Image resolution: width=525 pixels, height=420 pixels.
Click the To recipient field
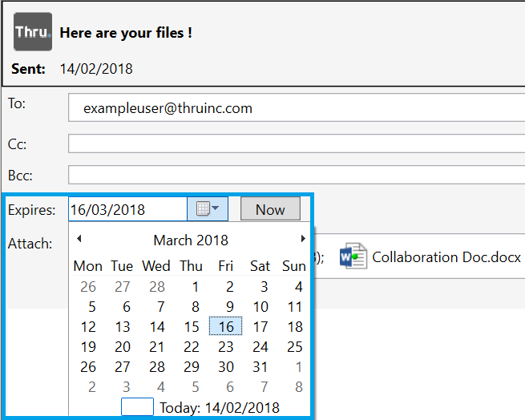coord(297,108)
